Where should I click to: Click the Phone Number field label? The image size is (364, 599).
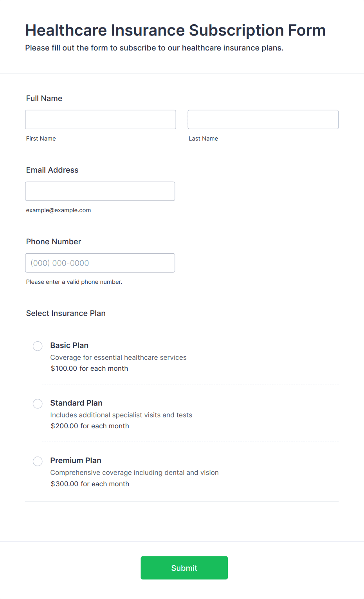point(54,242)
